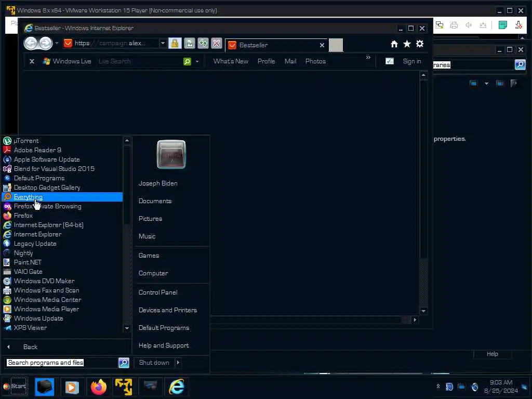Open Default Programs in the right pane

(164, 328)
